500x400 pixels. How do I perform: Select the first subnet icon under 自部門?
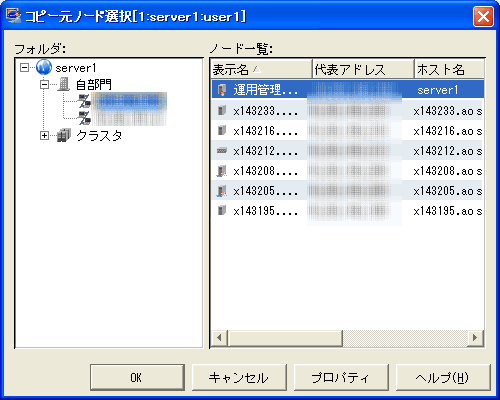pos(84,101)
